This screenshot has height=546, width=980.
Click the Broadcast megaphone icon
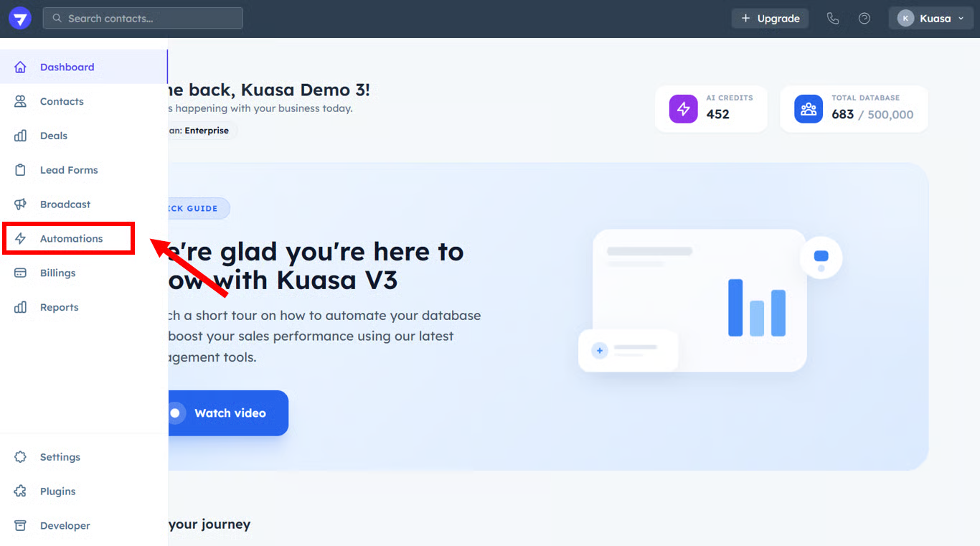tap(21, 204)
